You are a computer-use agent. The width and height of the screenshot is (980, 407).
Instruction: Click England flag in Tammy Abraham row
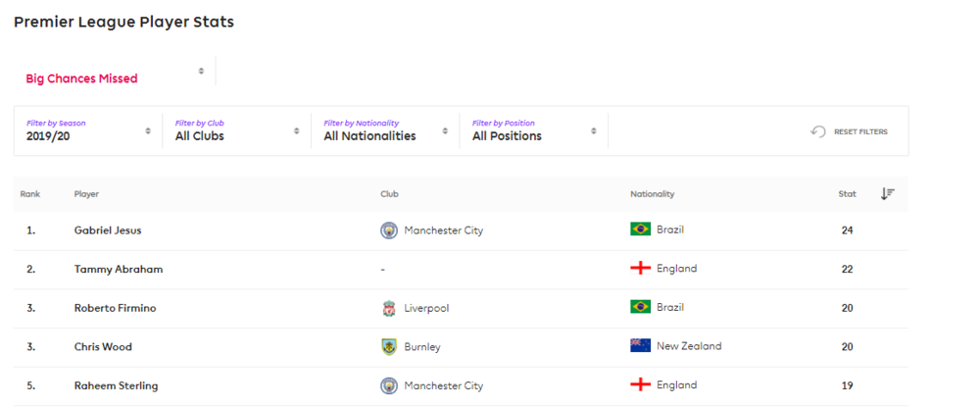[641, 268]
